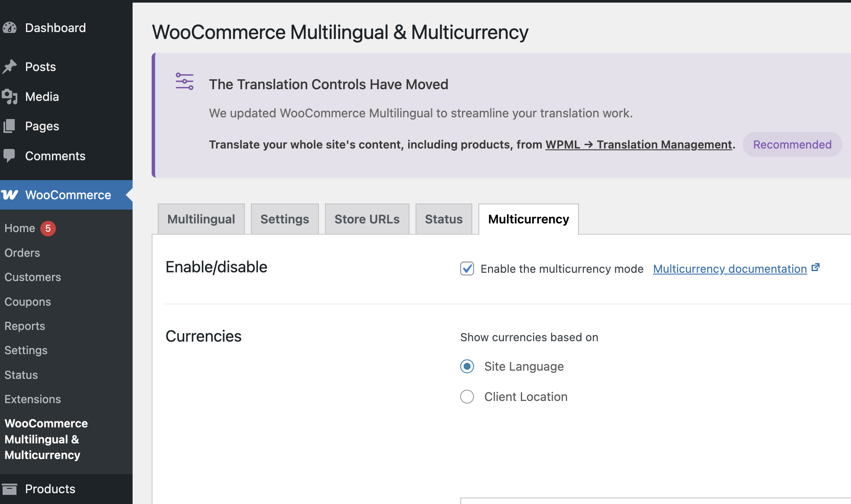Go to Orders submenu
The width and height of the screenshot is (851, 504).
[x=22, y=253]
